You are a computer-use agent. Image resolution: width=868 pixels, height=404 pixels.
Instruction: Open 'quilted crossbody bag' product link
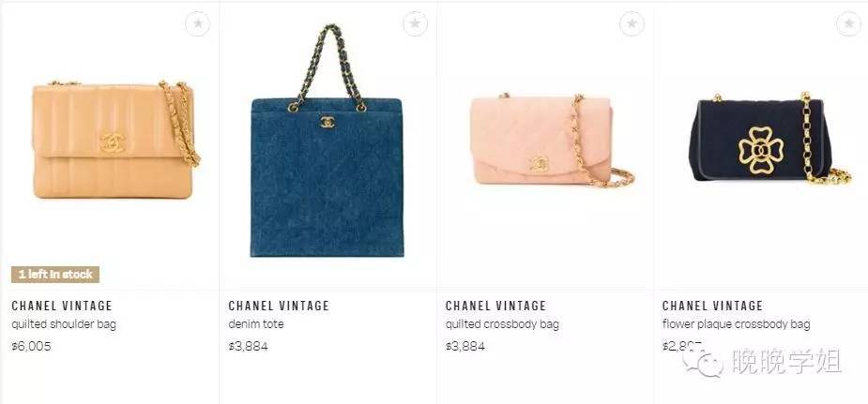tap(502, 324)
